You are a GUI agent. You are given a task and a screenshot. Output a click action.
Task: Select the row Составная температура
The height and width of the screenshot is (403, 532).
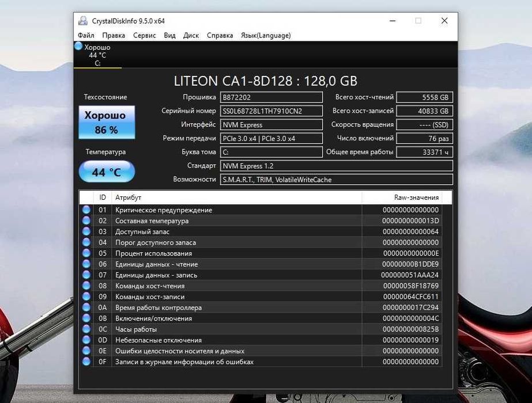coord(261,220)
